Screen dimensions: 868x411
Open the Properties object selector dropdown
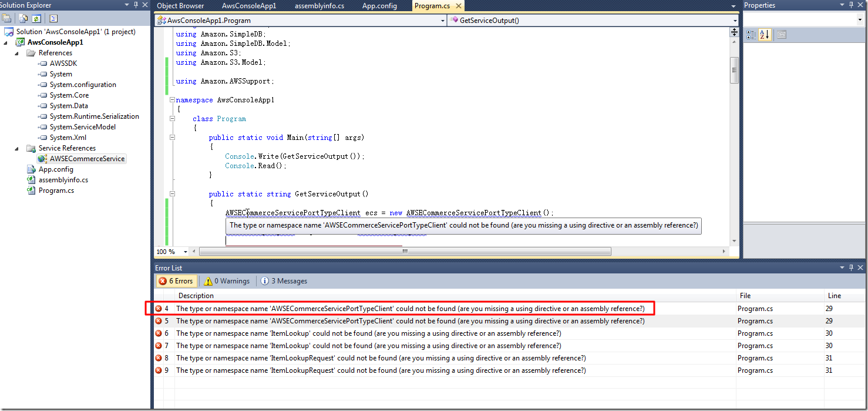coord(860,19)
